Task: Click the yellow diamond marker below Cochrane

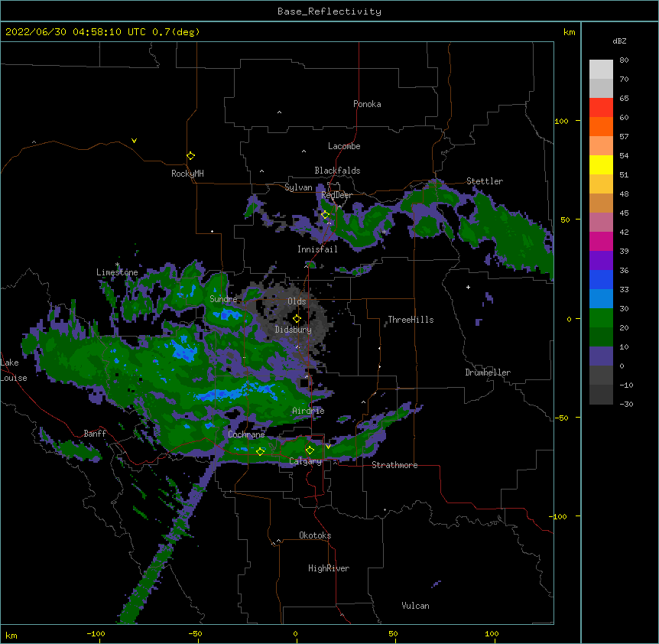Action: (261, 451)
